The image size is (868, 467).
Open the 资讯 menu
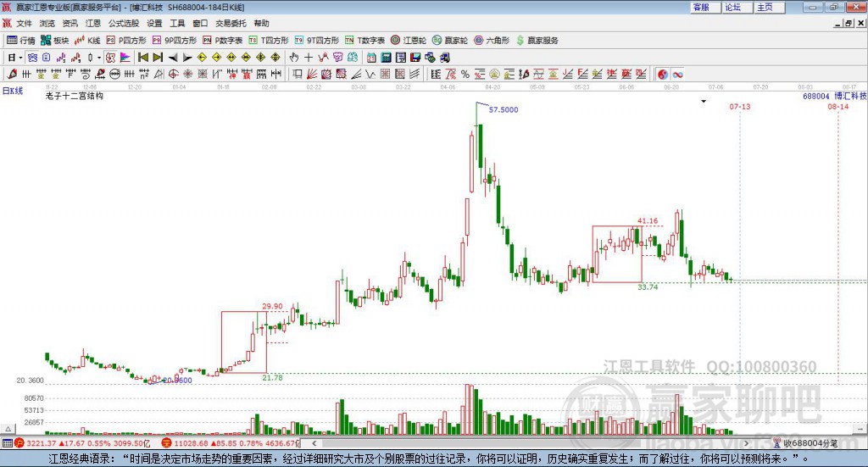point(70,23)
